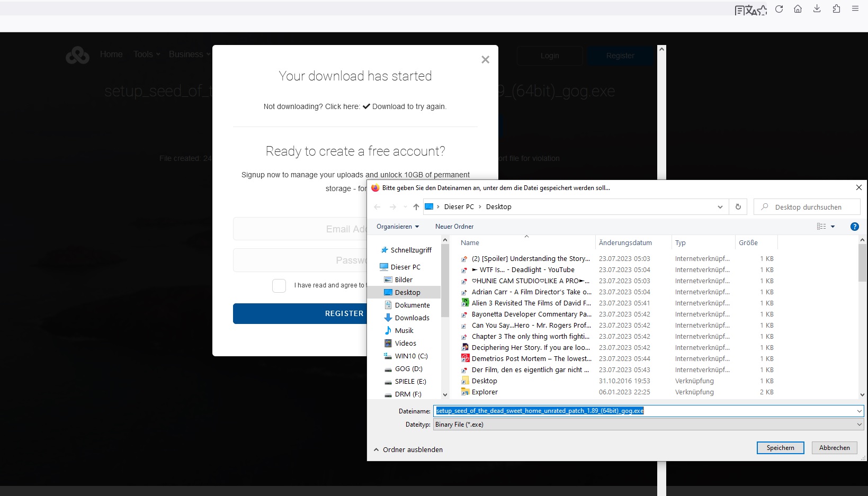Sort by the Typ column header
868x496 pixels.
pyautogui.click(x=703, y=243)
